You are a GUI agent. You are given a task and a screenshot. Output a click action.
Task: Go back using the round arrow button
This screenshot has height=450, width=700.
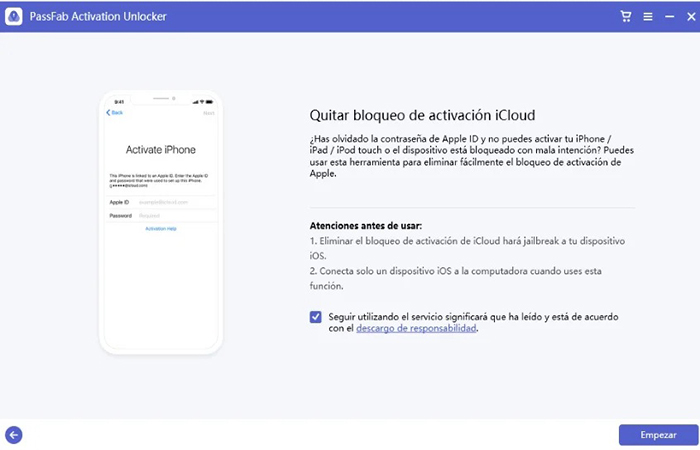coord(14,434)
